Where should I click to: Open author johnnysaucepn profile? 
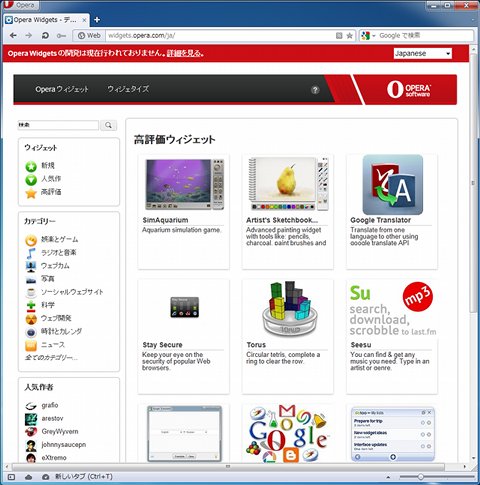pyautogui.click(x=64, y=445)
